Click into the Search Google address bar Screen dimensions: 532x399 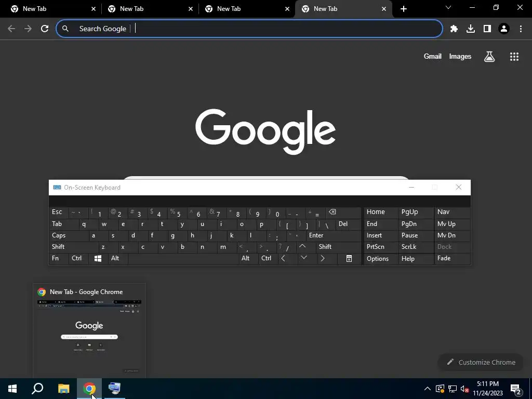pyautogui.click(x=249, y=29)
